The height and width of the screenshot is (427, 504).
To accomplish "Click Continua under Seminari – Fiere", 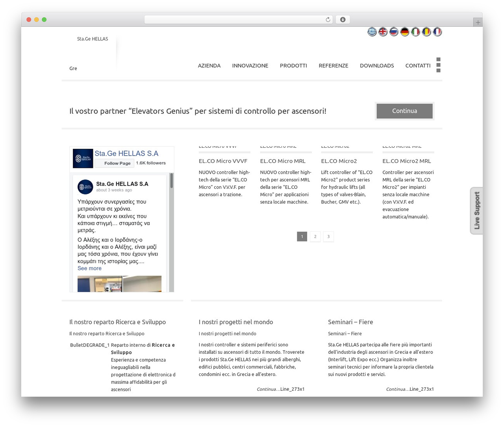I will click(398, 389).
